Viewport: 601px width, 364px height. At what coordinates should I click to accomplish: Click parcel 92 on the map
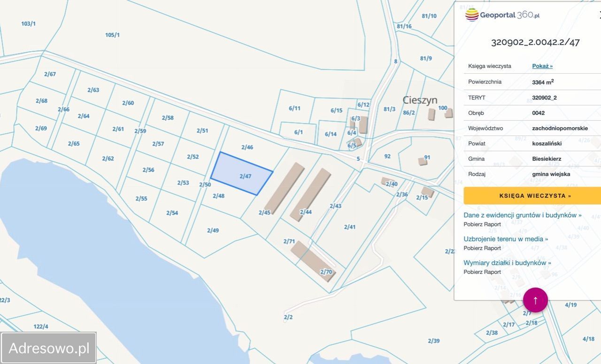pyautogui.click(x=387, y=156)
